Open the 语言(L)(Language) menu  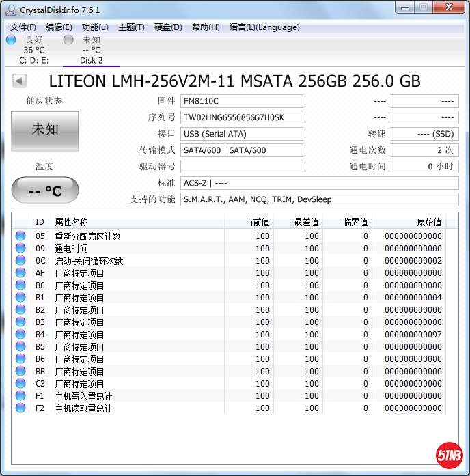[264, 27]
